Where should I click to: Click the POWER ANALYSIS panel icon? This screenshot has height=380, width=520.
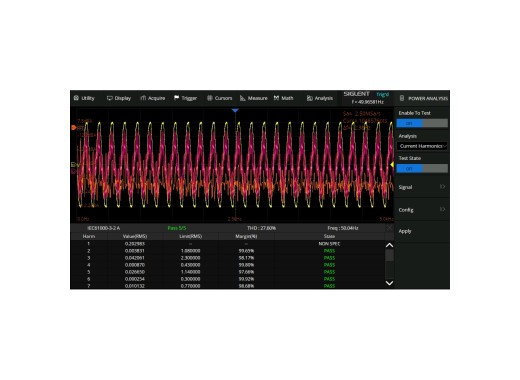point(402,98)
